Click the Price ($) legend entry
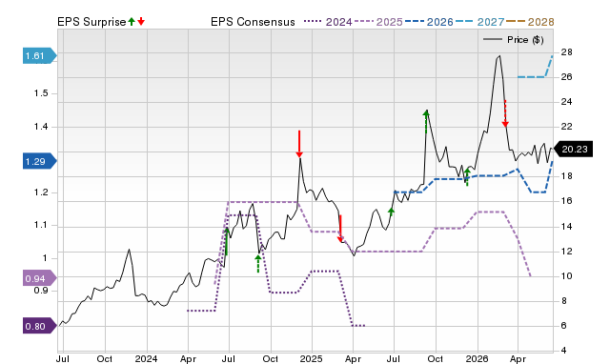Screen dimensions: 610x364 (x=514, y=40)
